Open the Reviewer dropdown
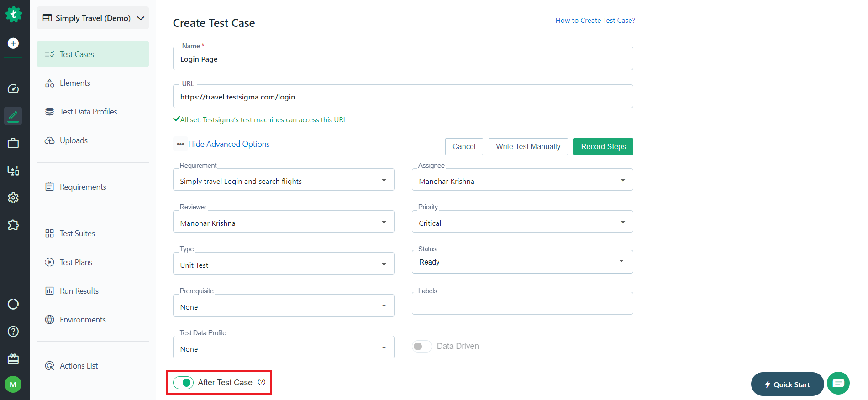Screen dimensions: 868x400 [284, 222]
